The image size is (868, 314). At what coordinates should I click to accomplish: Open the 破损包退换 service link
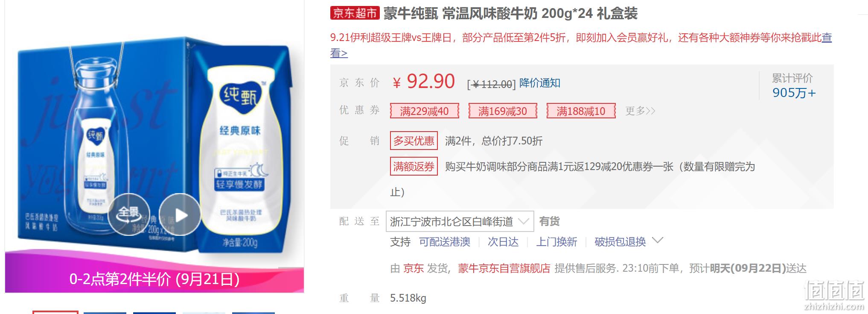[x=620, y=242]
